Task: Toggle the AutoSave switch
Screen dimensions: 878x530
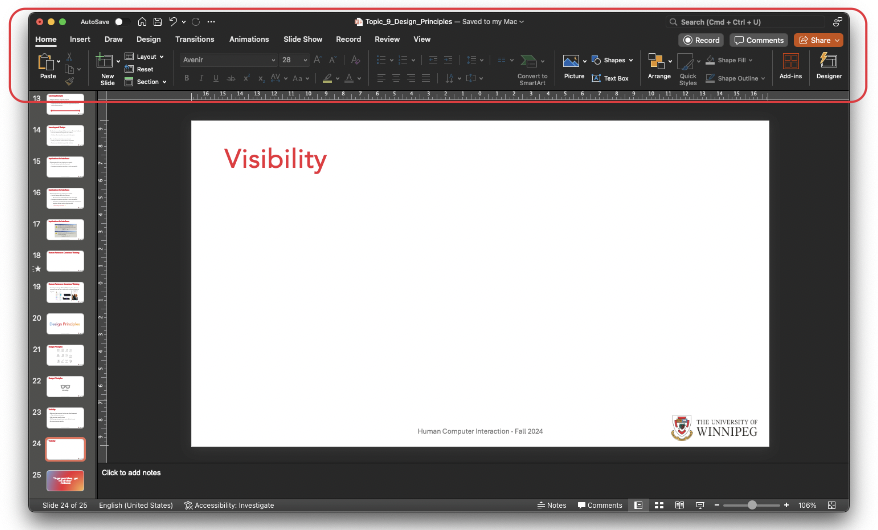Action: (x=119, y=21)
